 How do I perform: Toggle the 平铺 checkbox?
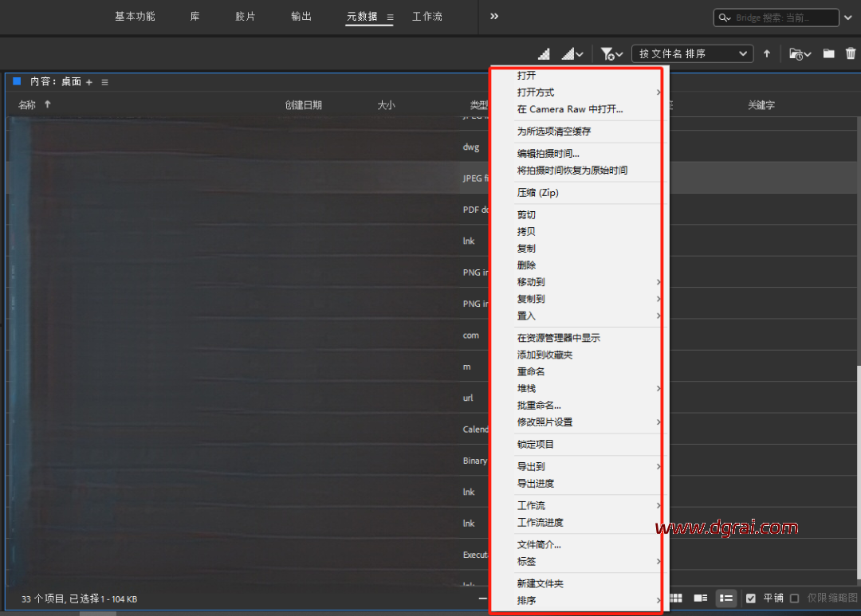pyautogui.click(x=751, y=598)
